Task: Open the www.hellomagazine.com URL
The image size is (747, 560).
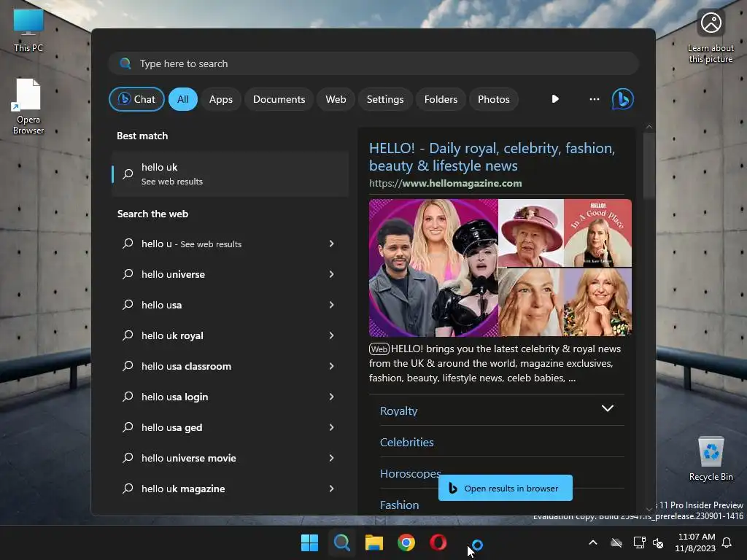Action: (x=446, y=183)
